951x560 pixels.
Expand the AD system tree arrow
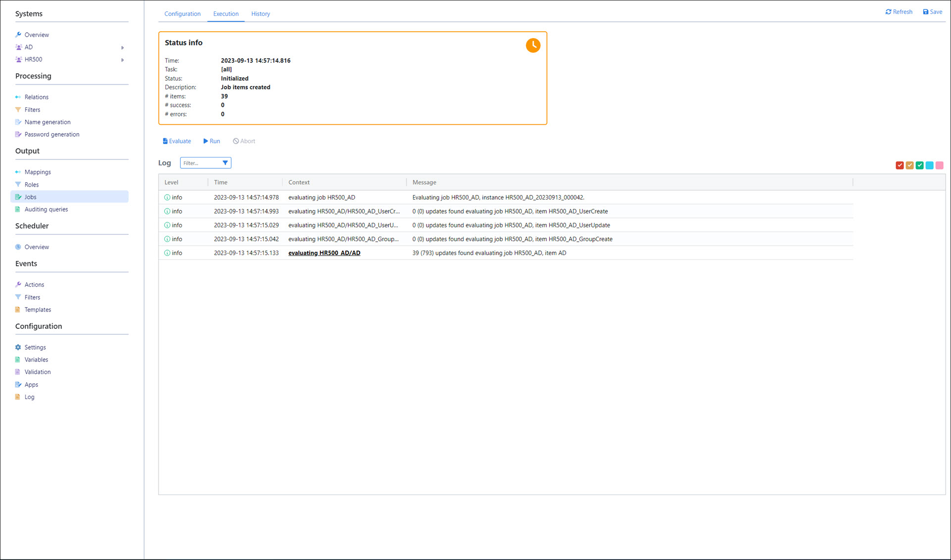click(122, 48)
